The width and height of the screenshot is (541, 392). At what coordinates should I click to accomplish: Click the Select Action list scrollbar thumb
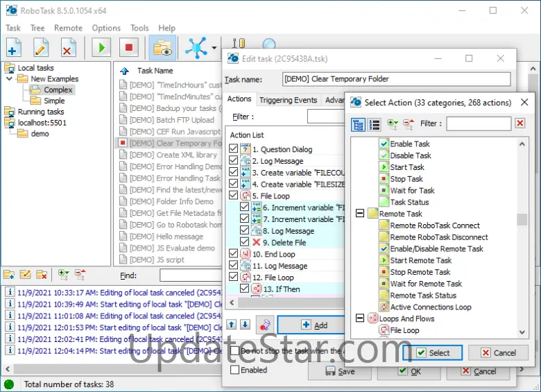point(522,219)
